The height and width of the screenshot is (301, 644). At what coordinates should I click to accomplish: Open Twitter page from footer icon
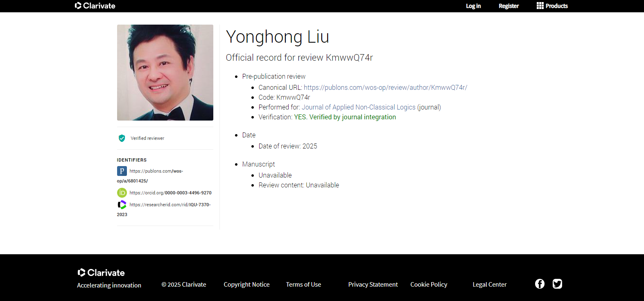(557, 284)
